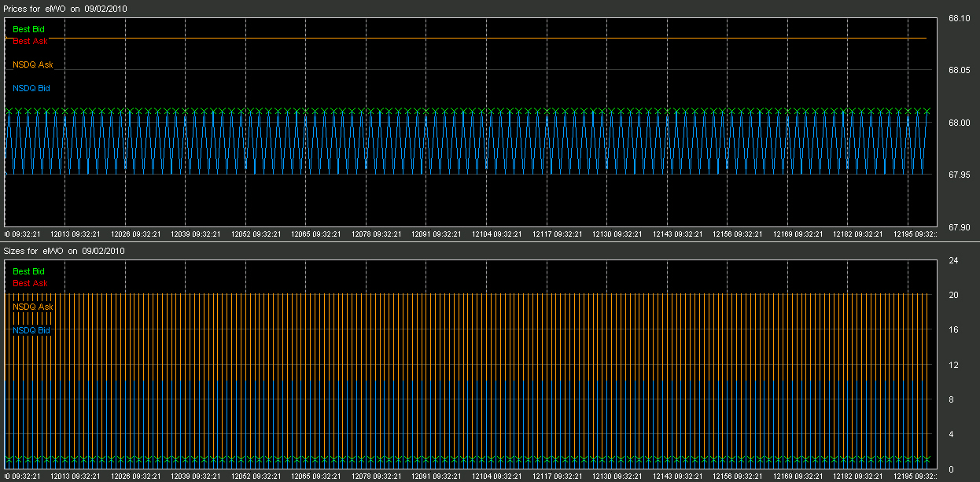Click '12182 09:32:21' tick in Sizes chart
The height and width of the screenshot is (482, 980).
pos(858,476)
